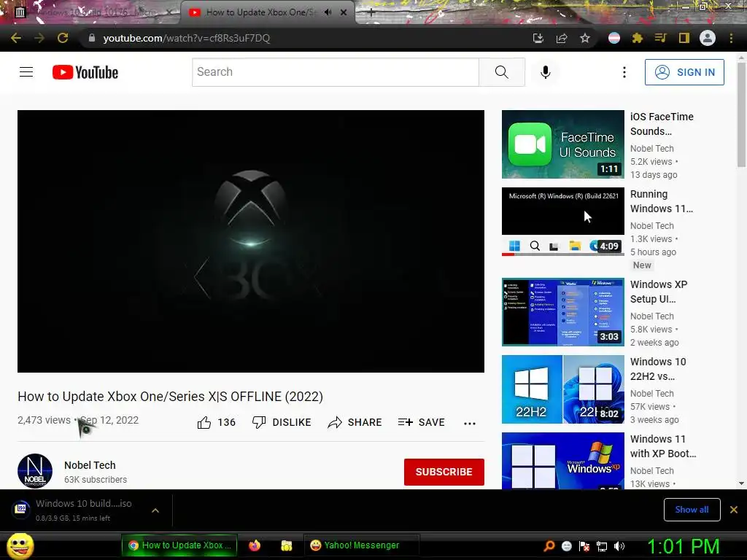Screen dimensions: 747x560
Task: Go back using browser back arrow
Action: click(x=16, y=38)
